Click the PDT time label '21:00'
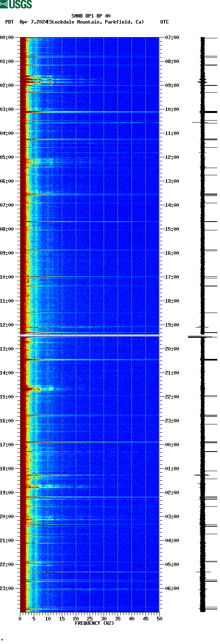The image size is (220, 644). pos(7,541)
